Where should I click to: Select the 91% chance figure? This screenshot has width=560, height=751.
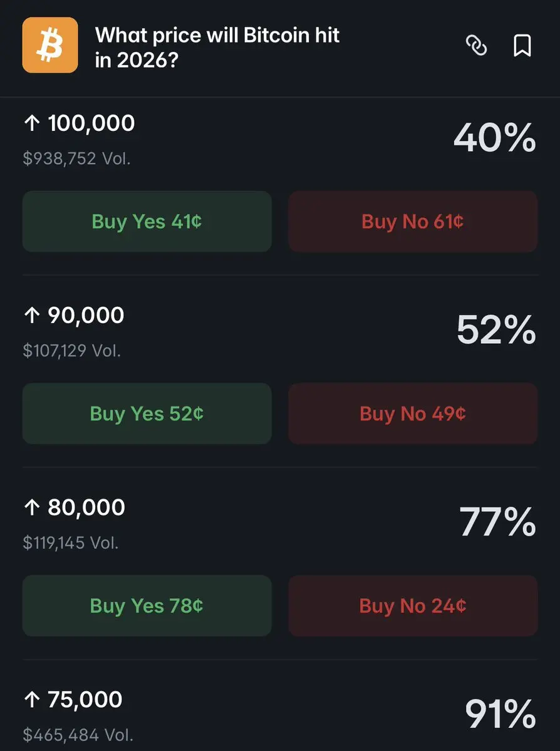500,713
